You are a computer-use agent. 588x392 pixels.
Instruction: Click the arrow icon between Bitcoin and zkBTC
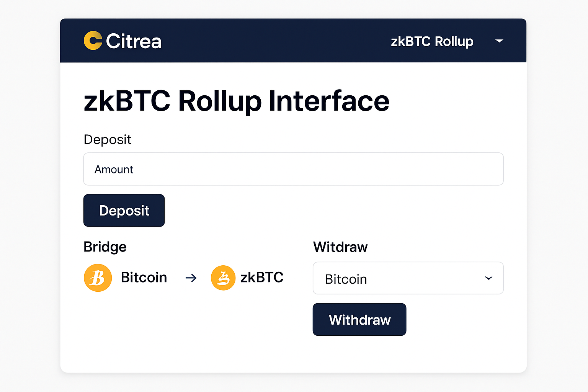pyautogui.click(x=191, y=278)
